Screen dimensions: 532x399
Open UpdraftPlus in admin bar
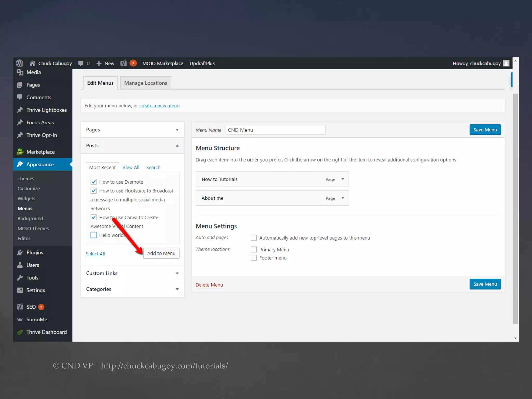point(202,63)
